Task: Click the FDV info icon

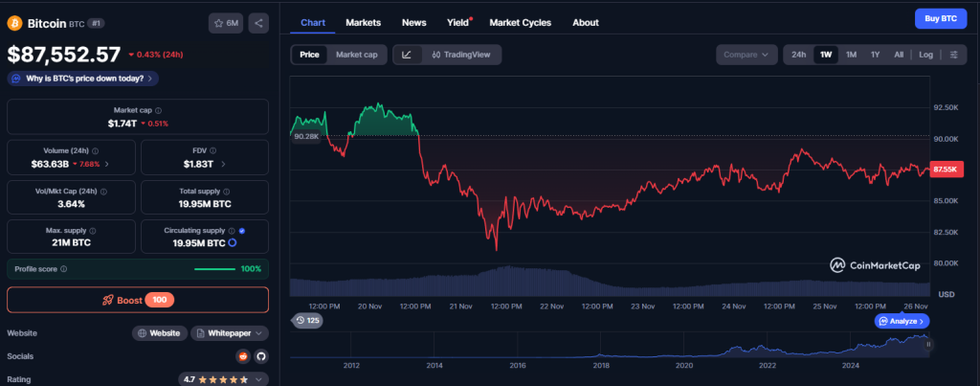Action: pyautogui.click(x=213, y=150)
